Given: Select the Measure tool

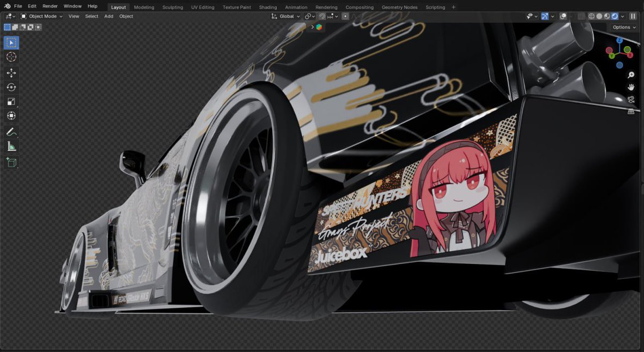Looking at the screenshot, I should tap(11, 146).
